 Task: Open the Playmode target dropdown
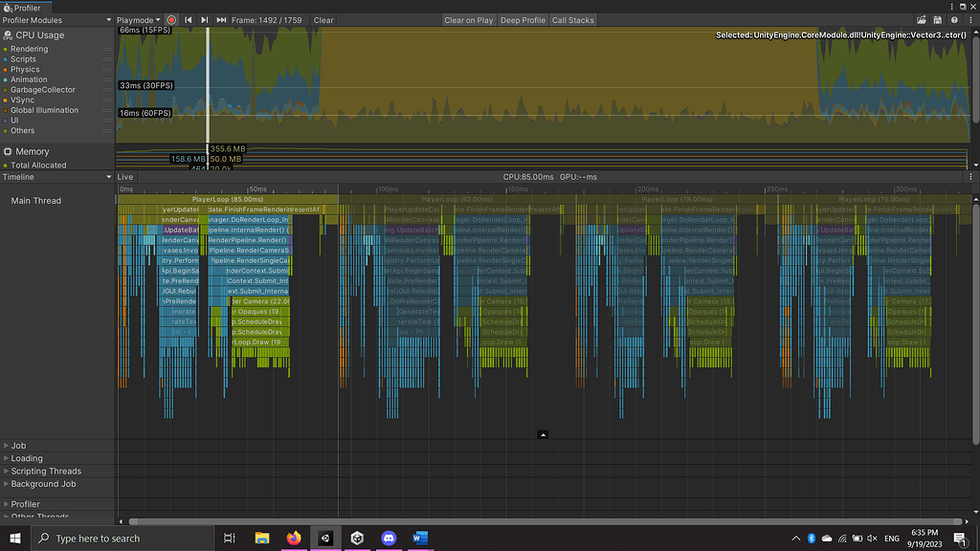click(139, 20)
